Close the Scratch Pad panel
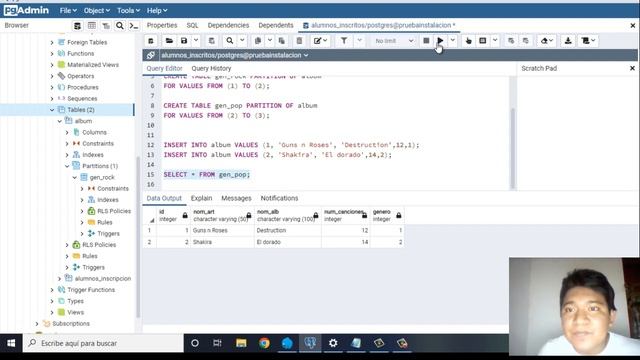Image resolution: width=640 pixels, height=360 pixels. 632,68
